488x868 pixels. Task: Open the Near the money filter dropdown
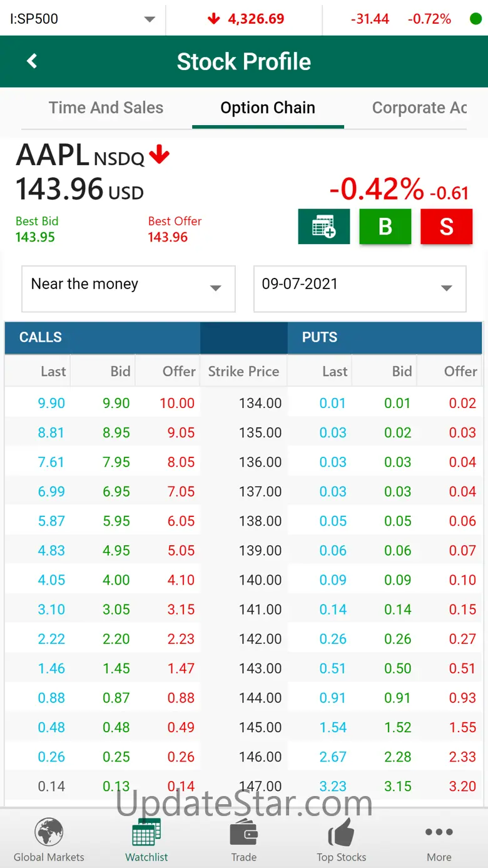point(128,288)
